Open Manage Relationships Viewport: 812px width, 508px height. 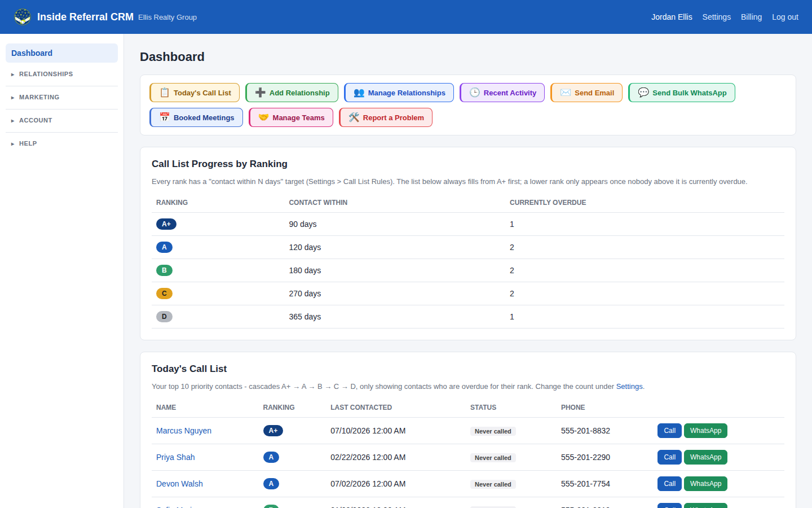399,93
